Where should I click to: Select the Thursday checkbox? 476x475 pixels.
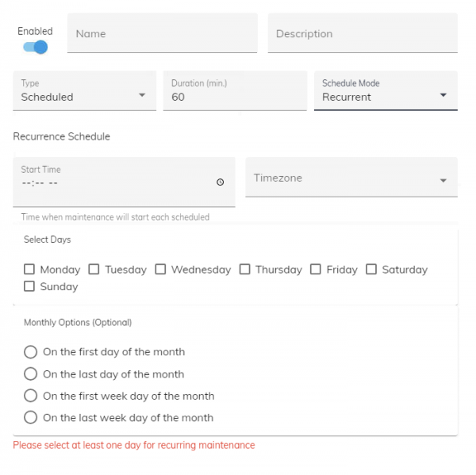(245, 270)
